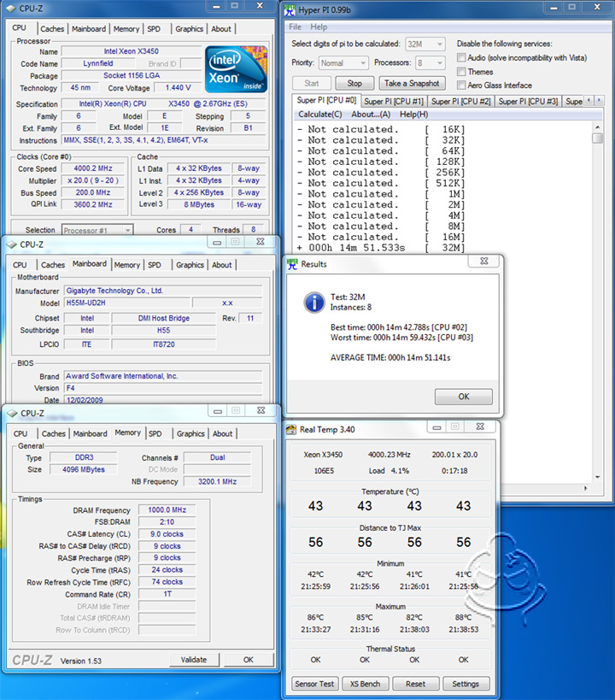This screenshot has height=700, width=615.
Task: Click the CPU-Z icon in the Mainboard window's title bar
Action: [12, 244]
